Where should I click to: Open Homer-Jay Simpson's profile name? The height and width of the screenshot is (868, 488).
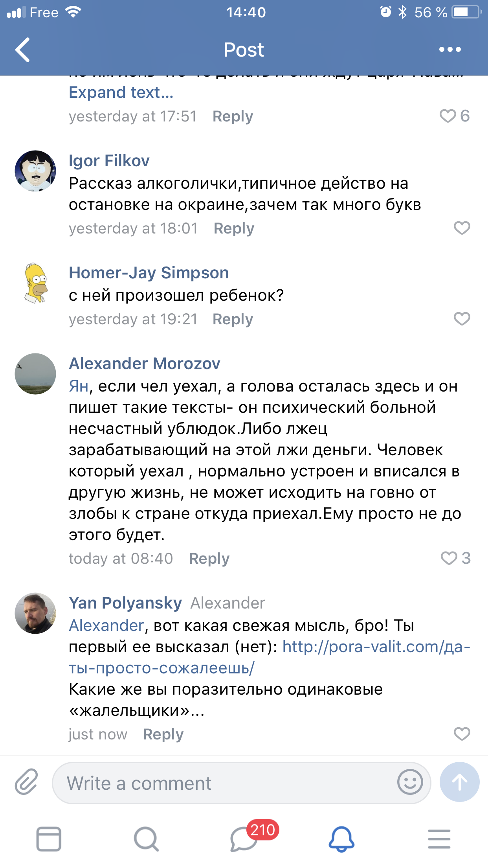149,273
